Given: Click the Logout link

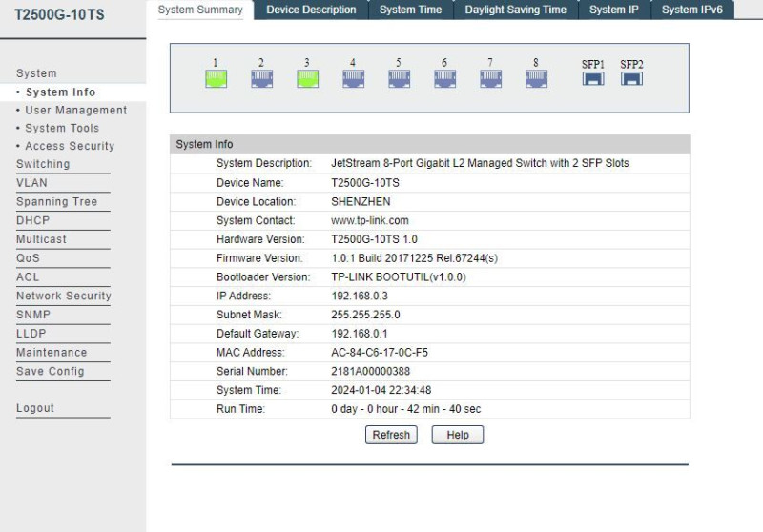Looking at the screenshot, I should pyautogui.click(x=35, y=408).
